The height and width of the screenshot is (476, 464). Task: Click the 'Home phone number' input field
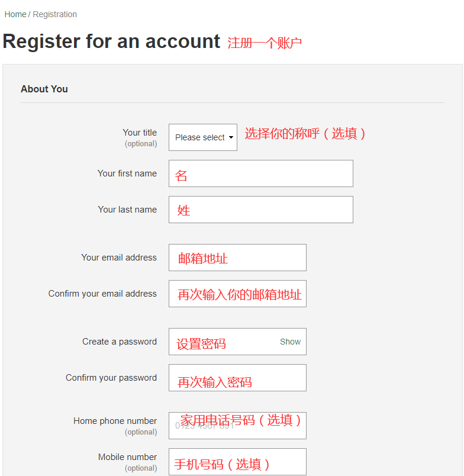pos(237,426)
